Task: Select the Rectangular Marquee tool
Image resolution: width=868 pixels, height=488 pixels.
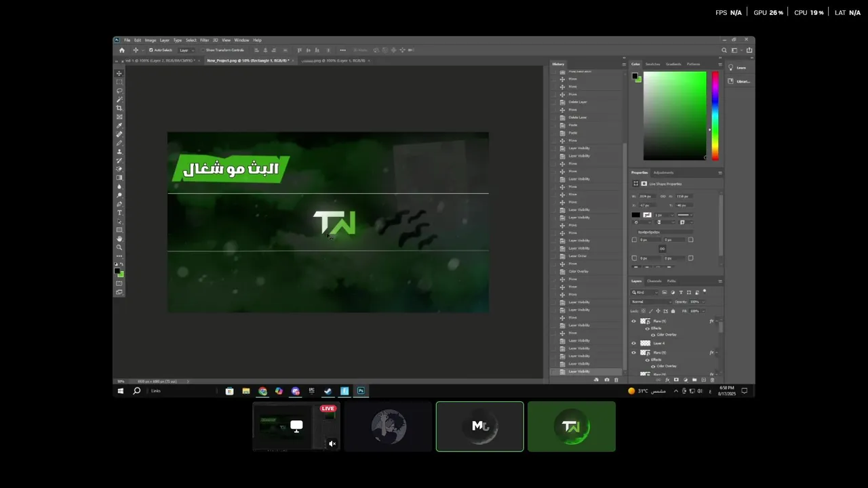Action: click(119, 82)
